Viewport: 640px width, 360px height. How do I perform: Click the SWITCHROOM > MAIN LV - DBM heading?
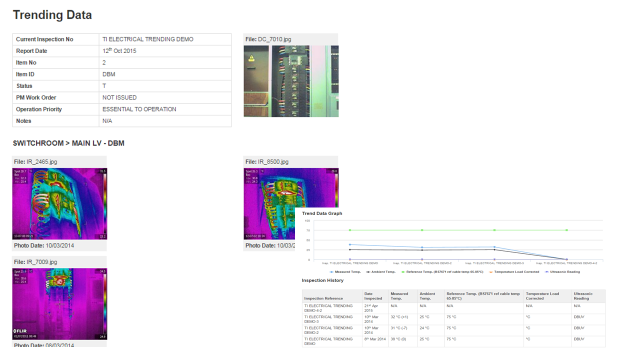(69, 143)
